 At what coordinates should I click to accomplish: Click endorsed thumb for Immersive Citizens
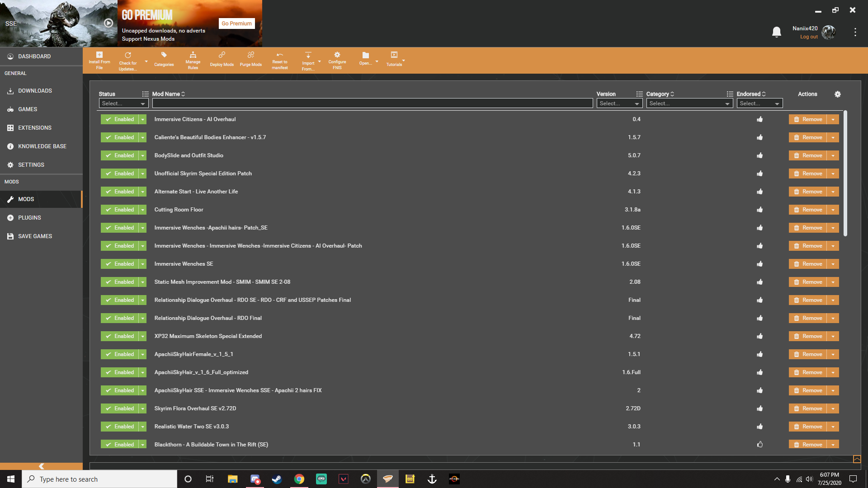[x=760, y=119]
